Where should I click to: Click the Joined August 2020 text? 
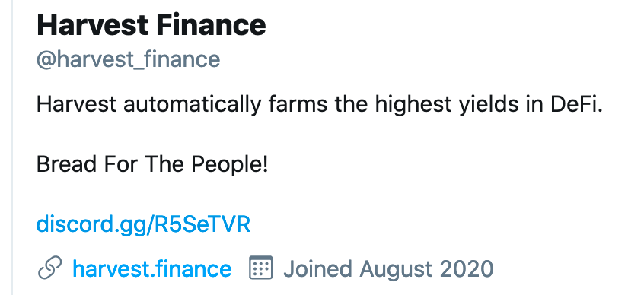pyautogui.click(x=388, y=269)
